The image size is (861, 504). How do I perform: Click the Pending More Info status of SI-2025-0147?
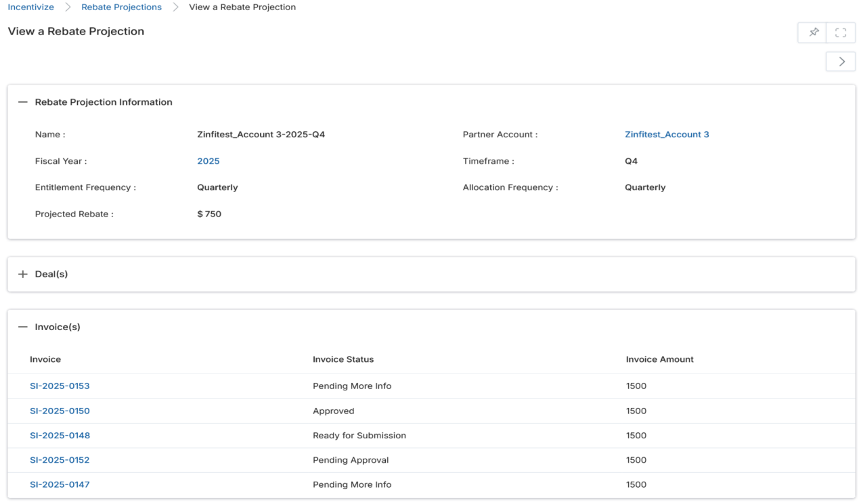pos(352,484)
